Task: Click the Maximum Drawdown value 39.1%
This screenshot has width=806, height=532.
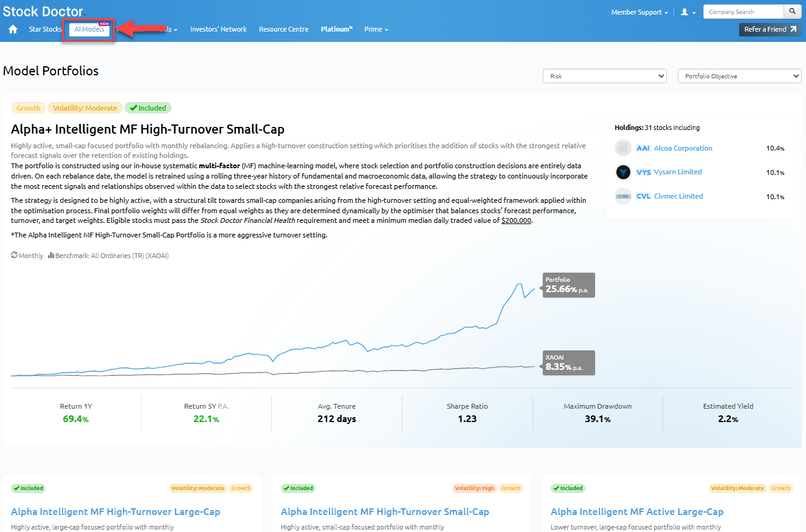Action: point(598,419)
